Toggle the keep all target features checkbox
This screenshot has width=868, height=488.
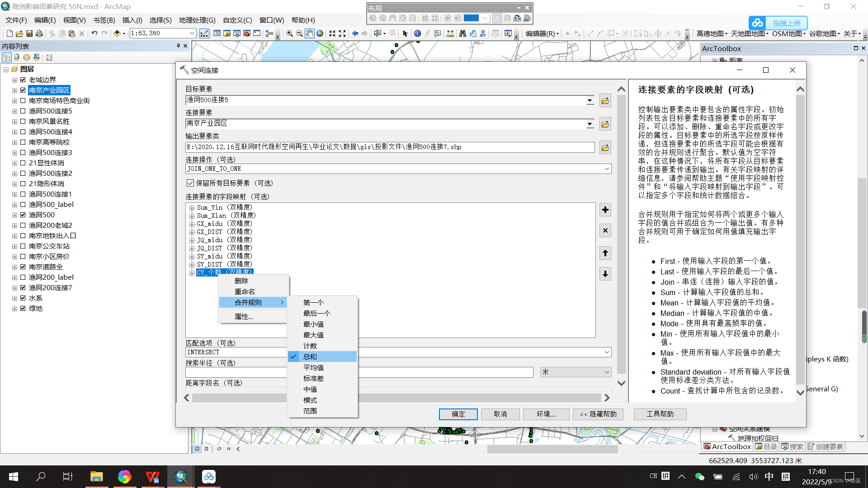190,183
